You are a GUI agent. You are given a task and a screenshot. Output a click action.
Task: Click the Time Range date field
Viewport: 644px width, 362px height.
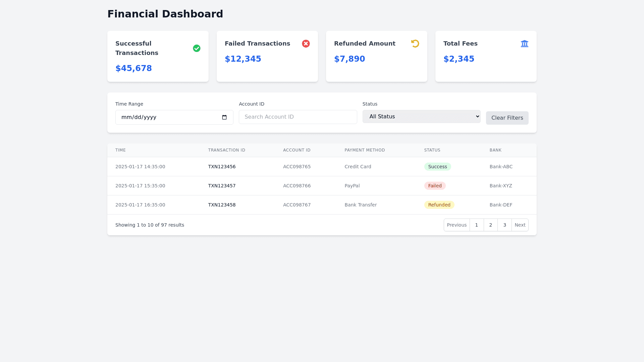pos(168,117)
